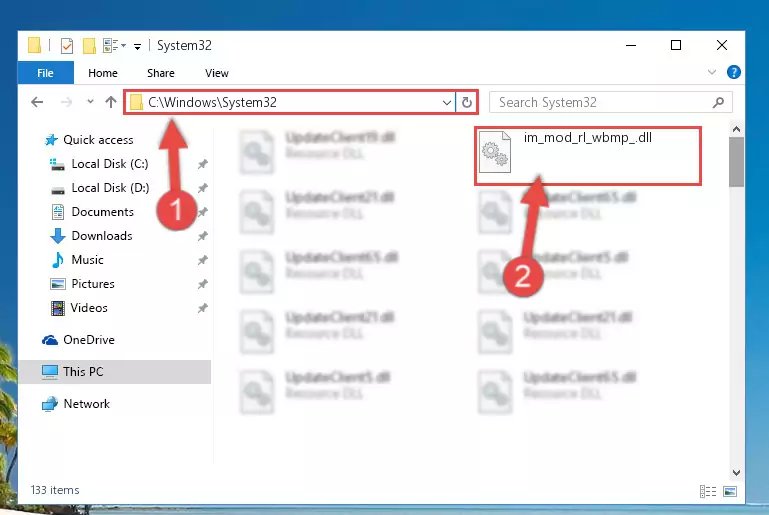Switch to the Share ribbon tab
Screen dimensions: 769x515
[161, 73]
